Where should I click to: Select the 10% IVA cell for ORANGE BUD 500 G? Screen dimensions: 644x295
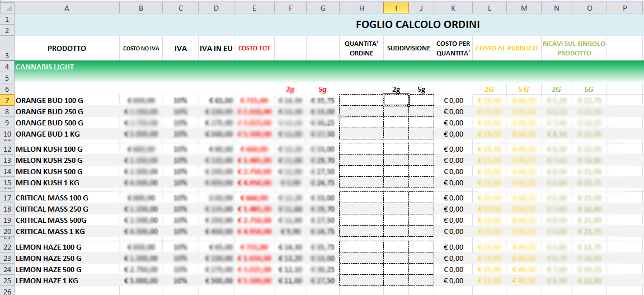coord(180,123)
